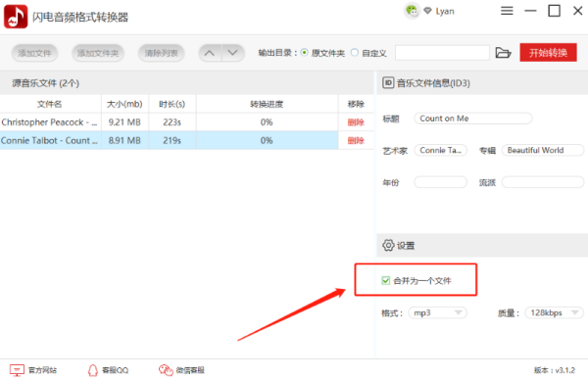The image size is (588, 380).
Task: Open the official website monitor icon
Action: click(x=17, y=370)
